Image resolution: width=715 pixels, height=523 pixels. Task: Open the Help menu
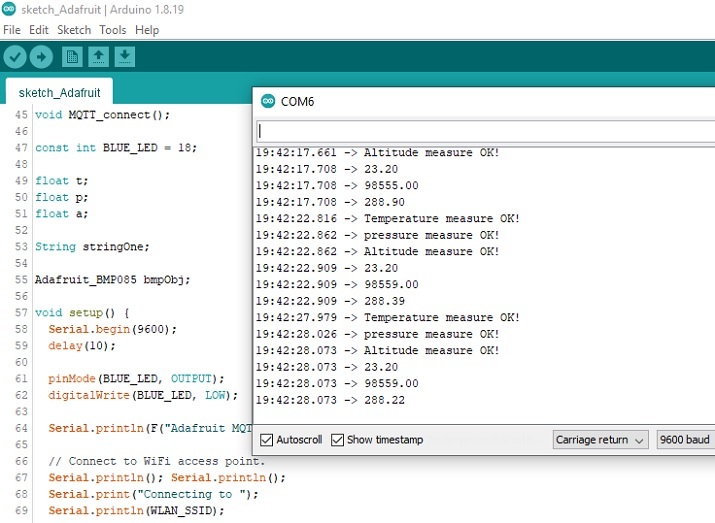coord(147,30)
